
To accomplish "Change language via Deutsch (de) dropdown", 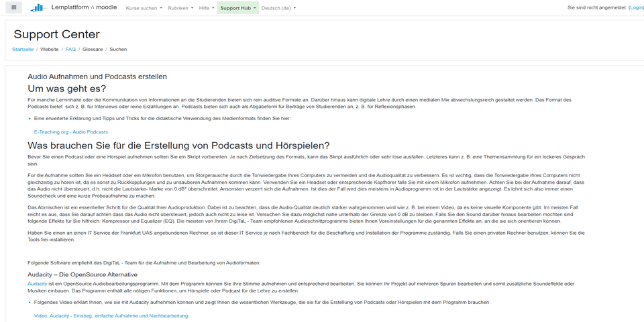I will 278,8.
